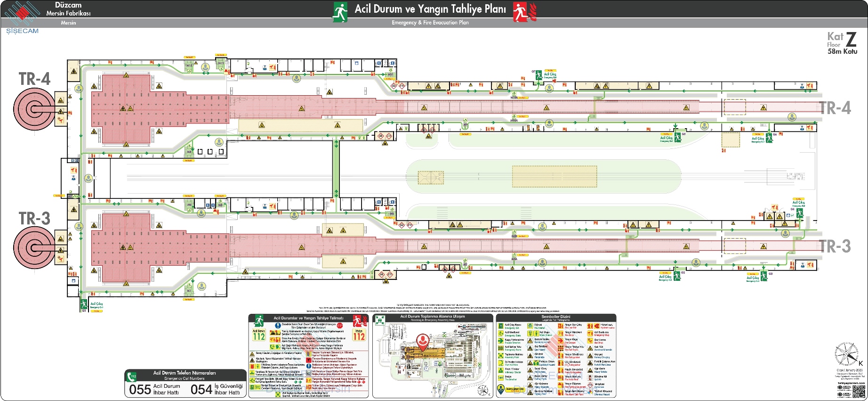
Task: Click the red fire evacuation icon in the title bar
Action: pos(520,12)
